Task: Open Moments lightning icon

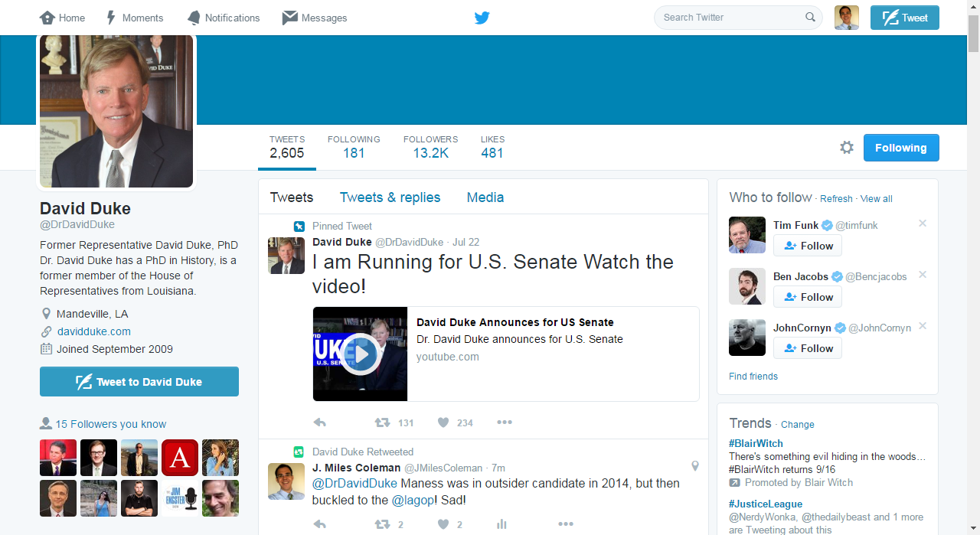Action: [111, 18]
